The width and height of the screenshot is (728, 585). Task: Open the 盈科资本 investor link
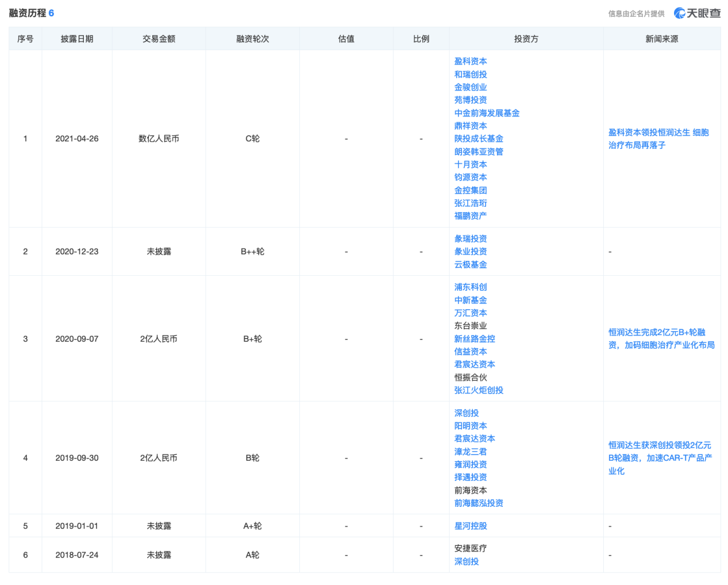click(471, 61)
